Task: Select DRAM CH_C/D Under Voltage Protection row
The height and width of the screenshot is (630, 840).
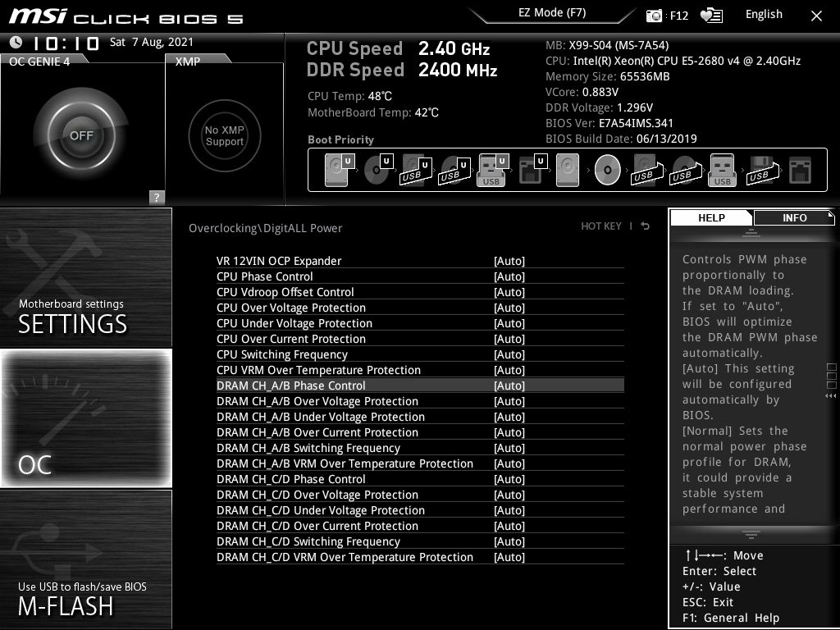Action: click(x=420, y=510)
